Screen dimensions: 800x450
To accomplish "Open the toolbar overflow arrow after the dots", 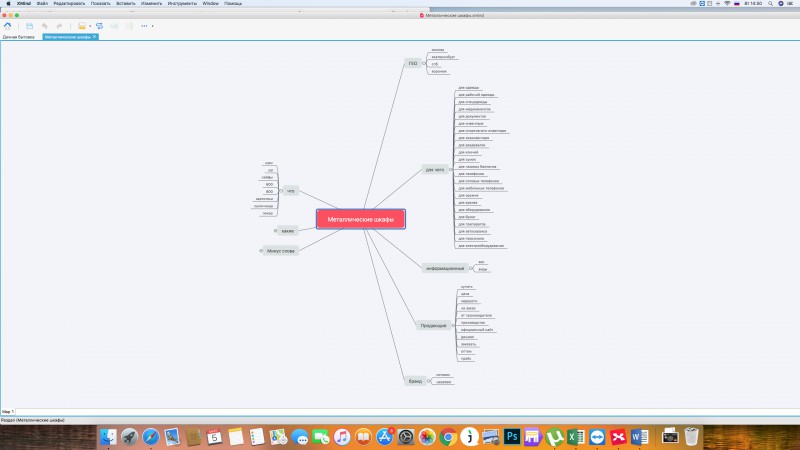I will click(x=153, y=26).
